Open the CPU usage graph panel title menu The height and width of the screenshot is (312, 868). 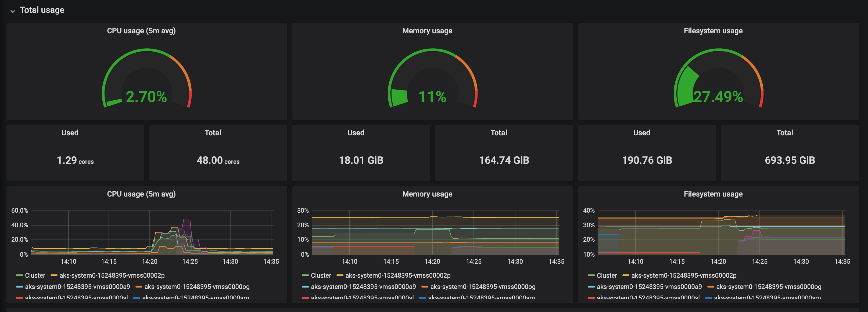[141, 194]
